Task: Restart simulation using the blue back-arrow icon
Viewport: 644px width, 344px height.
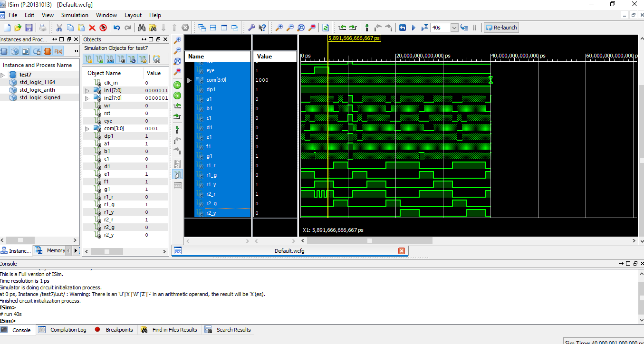Action: click(403, 28)
